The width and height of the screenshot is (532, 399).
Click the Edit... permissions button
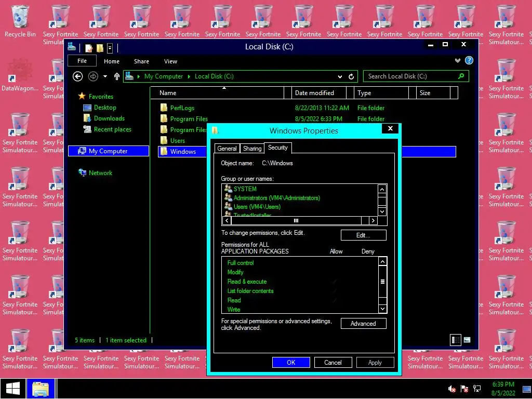tap(363, 235)
